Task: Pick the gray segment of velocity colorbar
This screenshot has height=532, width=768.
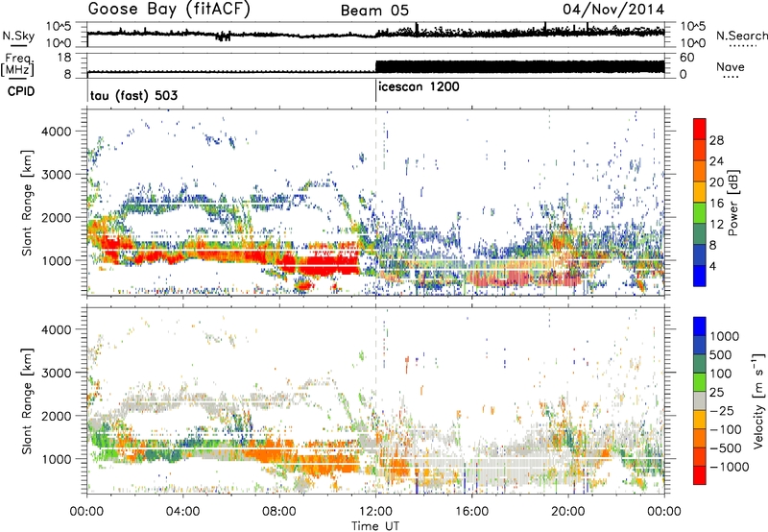Action: point(700,401)
